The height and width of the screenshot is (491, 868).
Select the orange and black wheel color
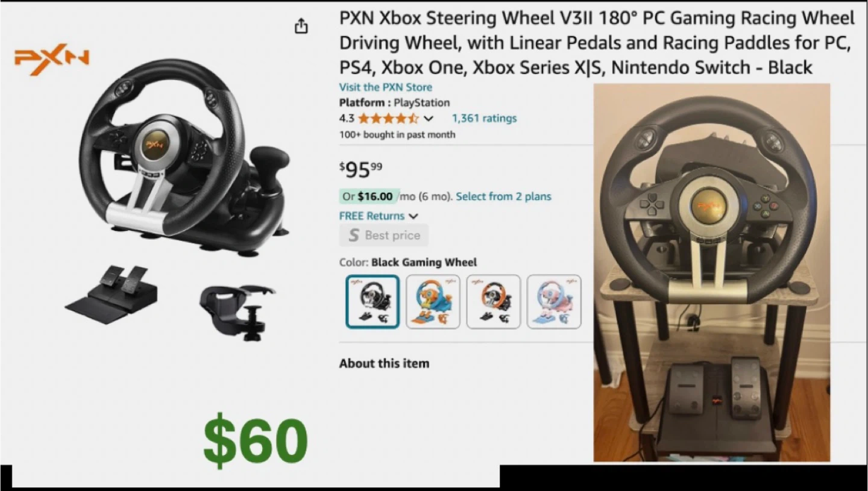point(493,301)
